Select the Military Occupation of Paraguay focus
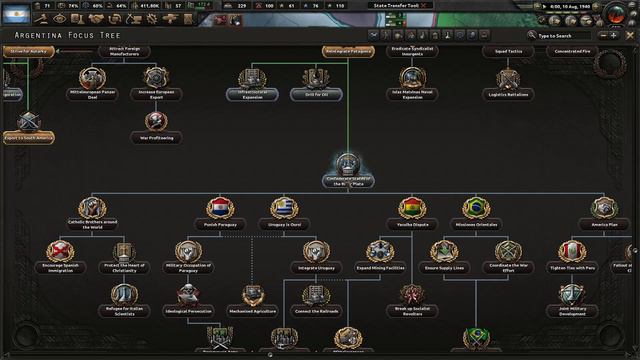The width and height of the screenshot is (640, 360). pyautogui.click(x=188, y=257)
